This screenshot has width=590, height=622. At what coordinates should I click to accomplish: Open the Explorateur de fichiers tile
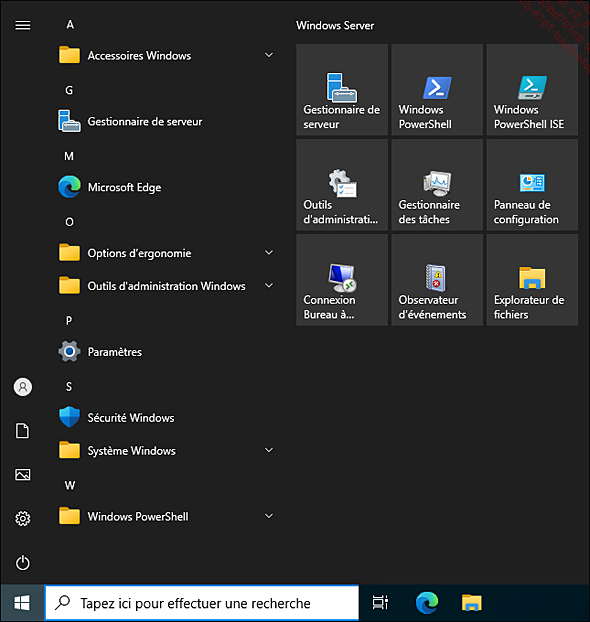[532, 280]
